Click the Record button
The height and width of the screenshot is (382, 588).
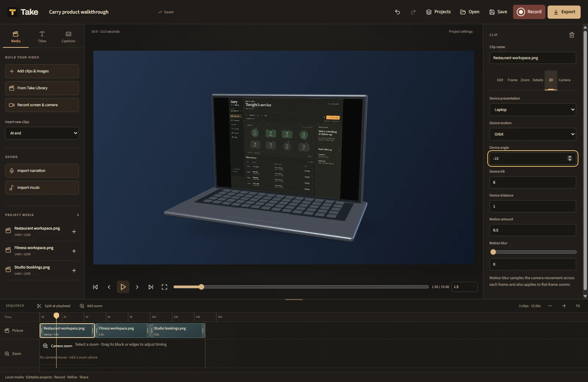[529, 12]
